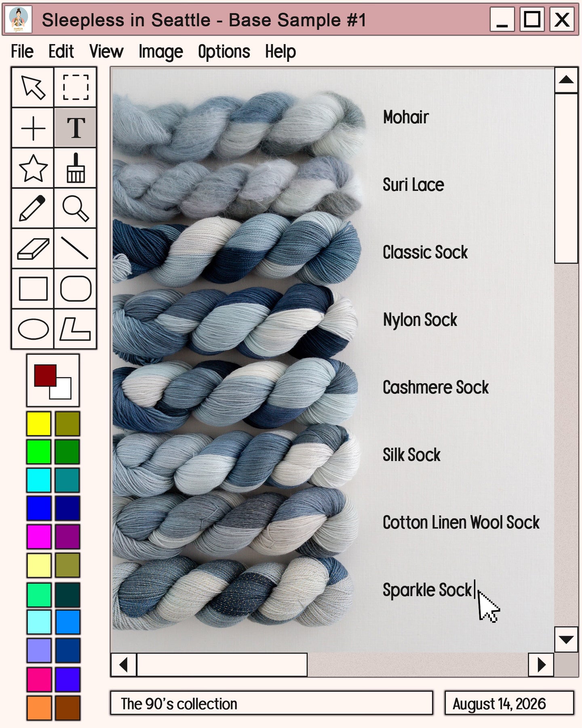Open the File menu
This screenshot has width=582, height=728.
coord(22,52)
